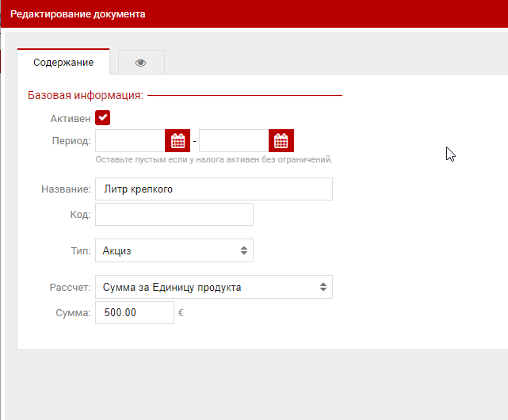Open the eye icon preview tab
Image resolution: width=508 pixels, height=420 pixels.
click(141, 63)
